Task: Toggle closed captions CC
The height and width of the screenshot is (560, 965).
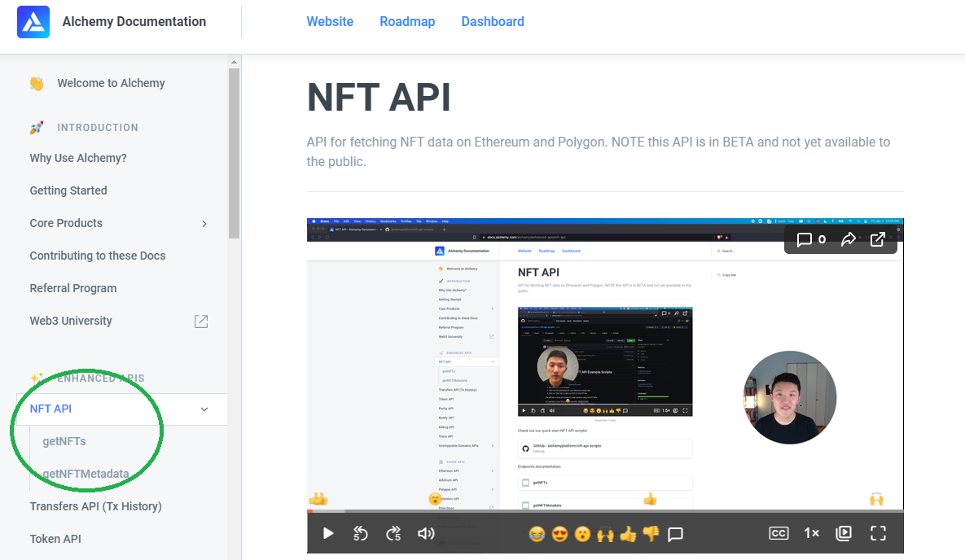Action: (779, 533)
